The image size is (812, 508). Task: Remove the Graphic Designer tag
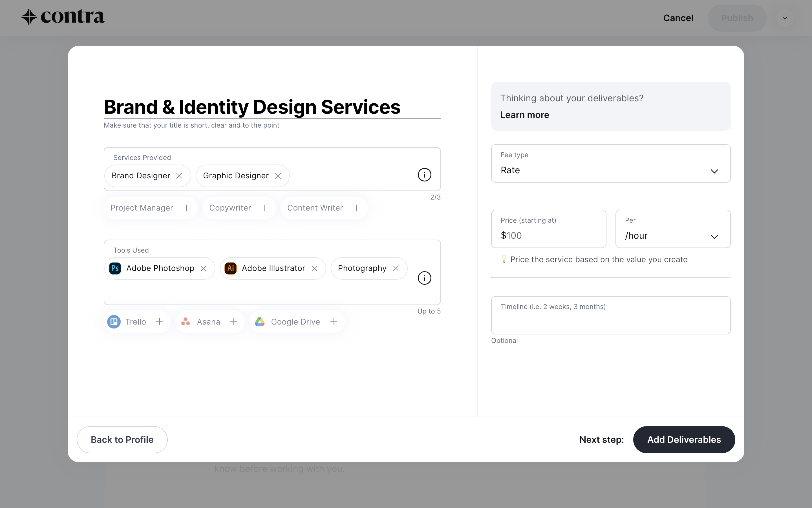[278, 176]
